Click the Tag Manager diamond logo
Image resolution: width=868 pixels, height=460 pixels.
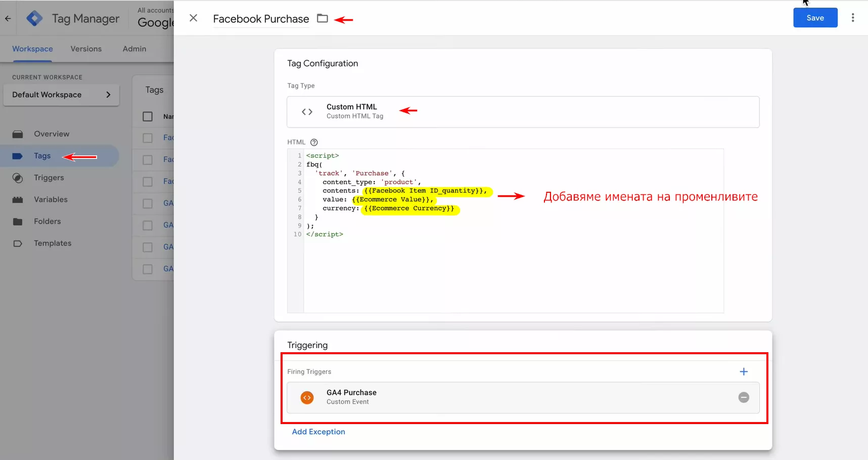tap(34, 19)
